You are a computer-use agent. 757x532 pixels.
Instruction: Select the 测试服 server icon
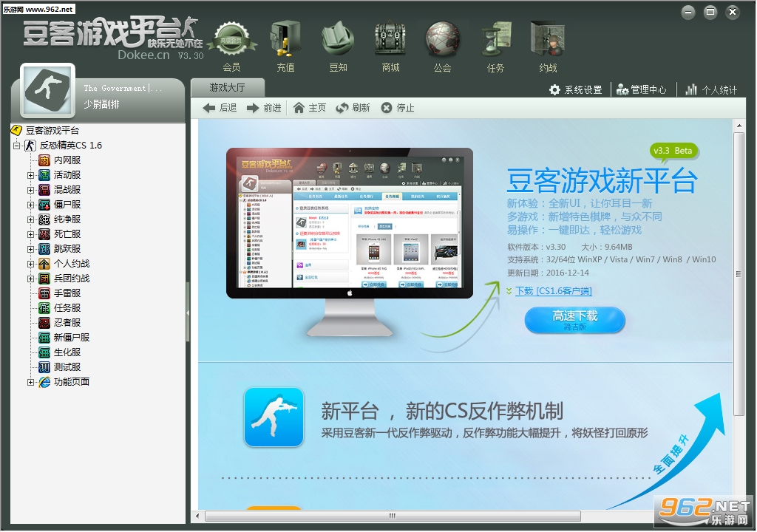(44, 367)
